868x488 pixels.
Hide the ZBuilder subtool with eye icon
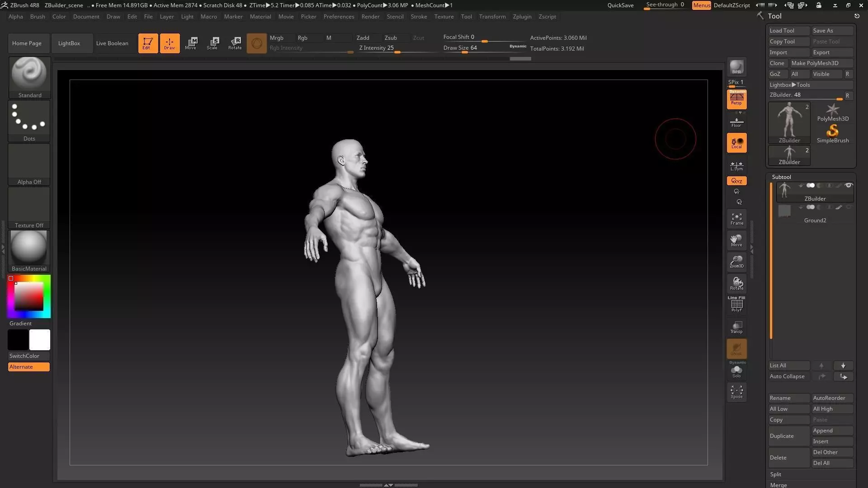point(849,186)
